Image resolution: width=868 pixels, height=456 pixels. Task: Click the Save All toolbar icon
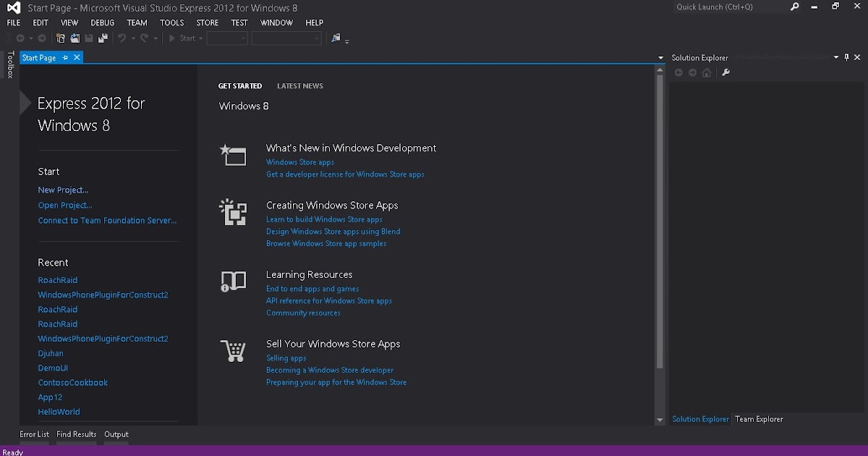(x=103, y=38)
